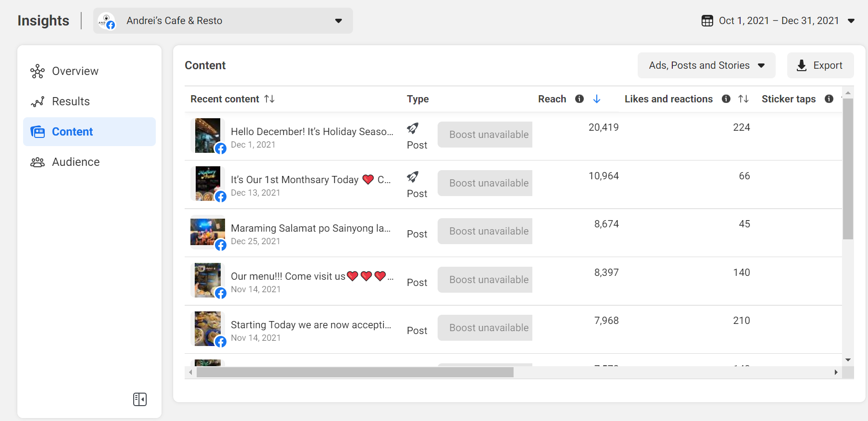Click the Likes and reactions info icon

[x=726, y=99]
